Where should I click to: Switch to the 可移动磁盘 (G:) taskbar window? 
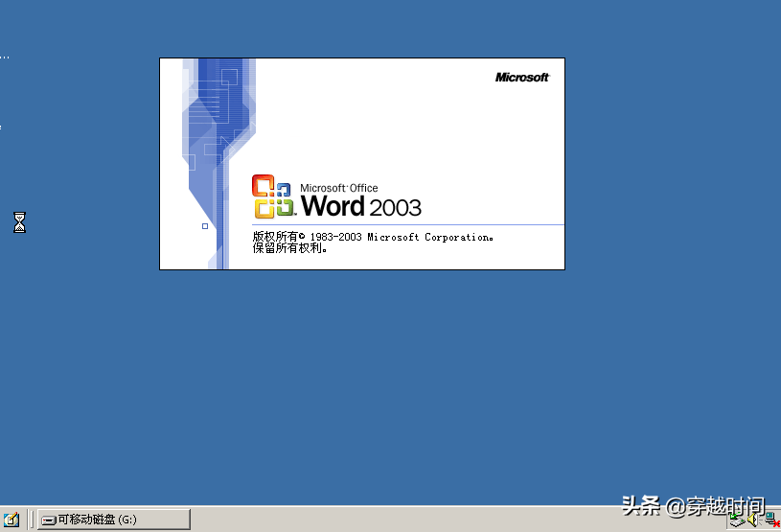113,520
